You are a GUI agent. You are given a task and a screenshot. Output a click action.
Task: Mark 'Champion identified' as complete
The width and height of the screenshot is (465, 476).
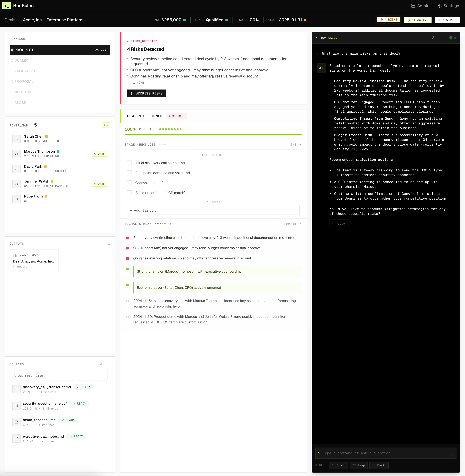[129, 183]
